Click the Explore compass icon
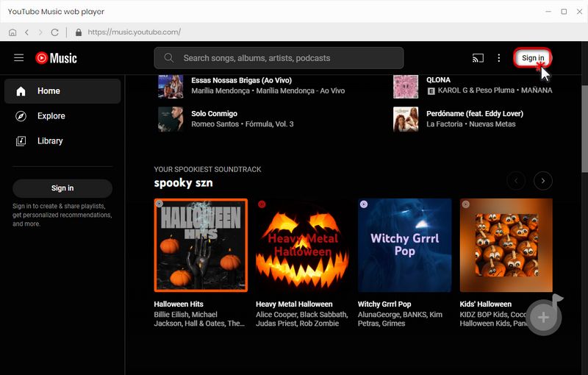The height and width of the screenshot is (375, 588). [21, 116]
